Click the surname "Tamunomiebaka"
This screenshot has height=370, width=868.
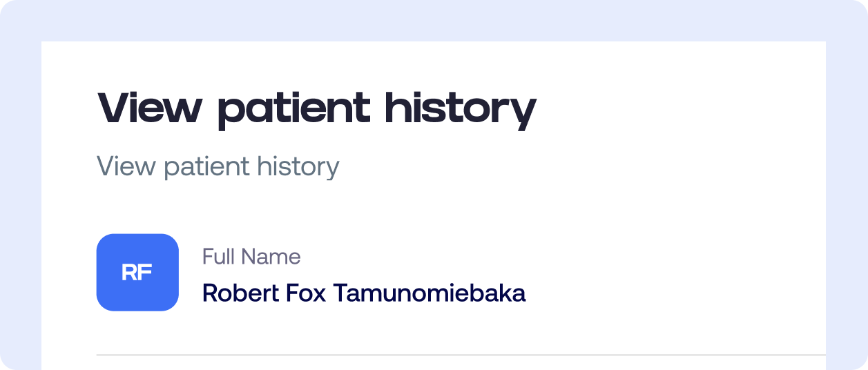click(x=429, y=293)
